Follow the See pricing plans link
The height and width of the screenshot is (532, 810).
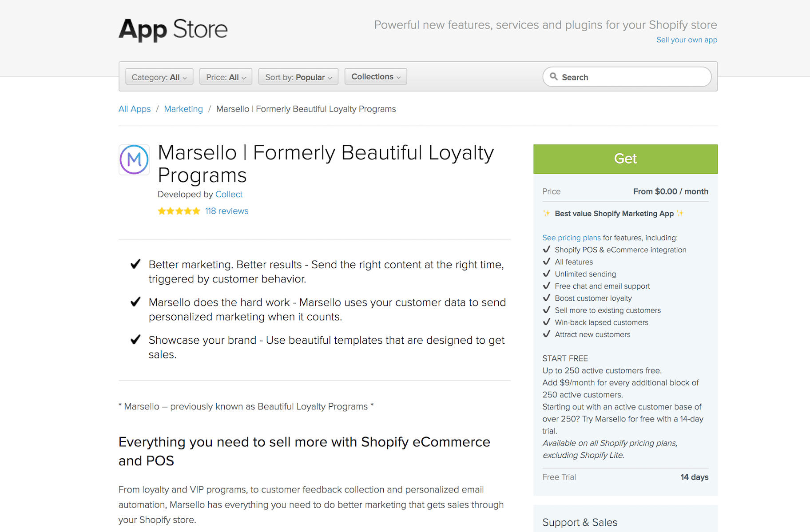click(571, 238)
